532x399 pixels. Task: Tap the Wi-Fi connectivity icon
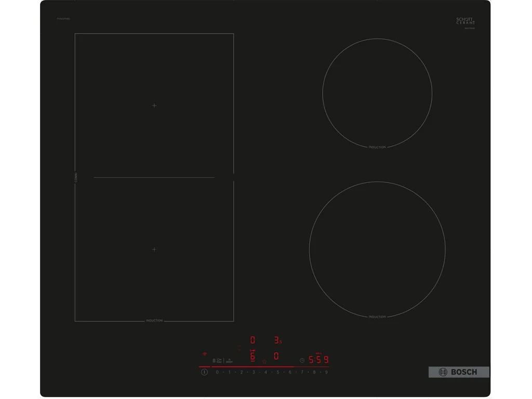point(204,353)
